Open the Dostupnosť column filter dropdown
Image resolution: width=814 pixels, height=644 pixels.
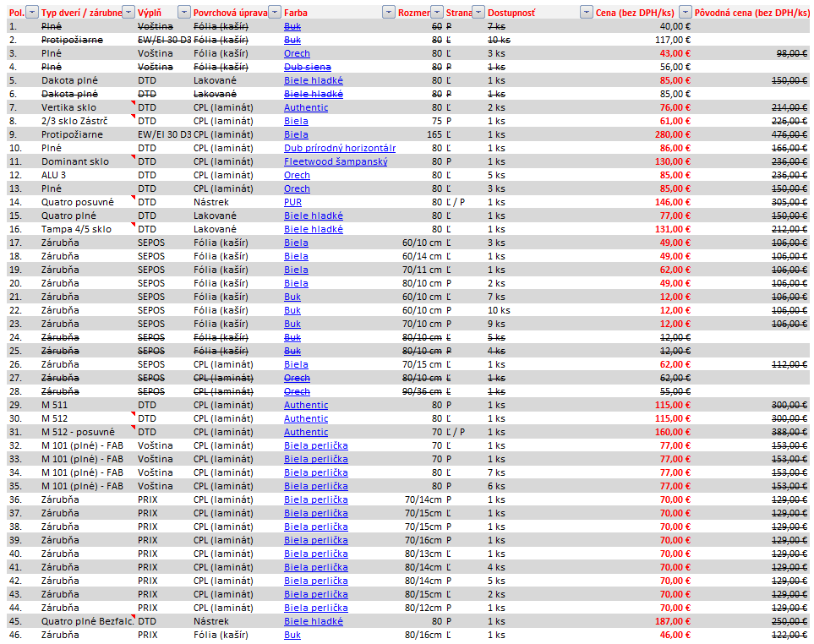pyautogui.click(x=586, y=13)
